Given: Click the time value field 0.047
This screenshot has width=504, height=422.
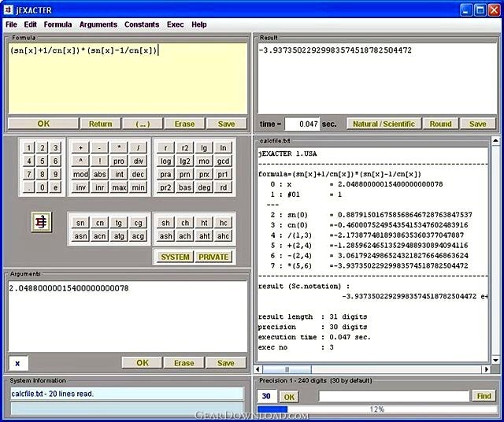Looking at the screenshot, I should point(302,124).
